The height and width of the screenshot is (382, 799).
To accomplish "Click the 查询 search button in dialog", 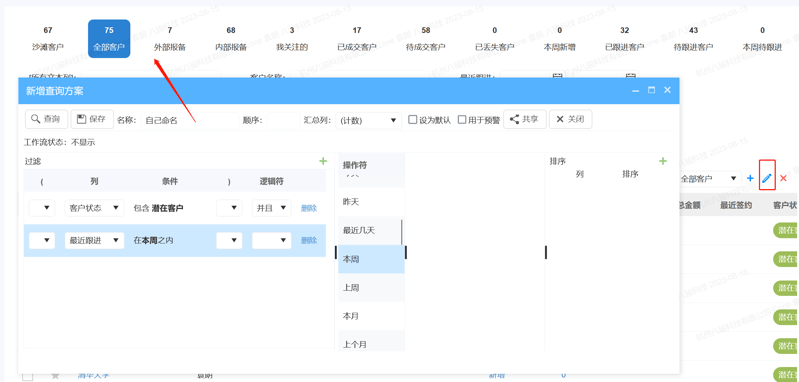I will [x=46, y=119].
